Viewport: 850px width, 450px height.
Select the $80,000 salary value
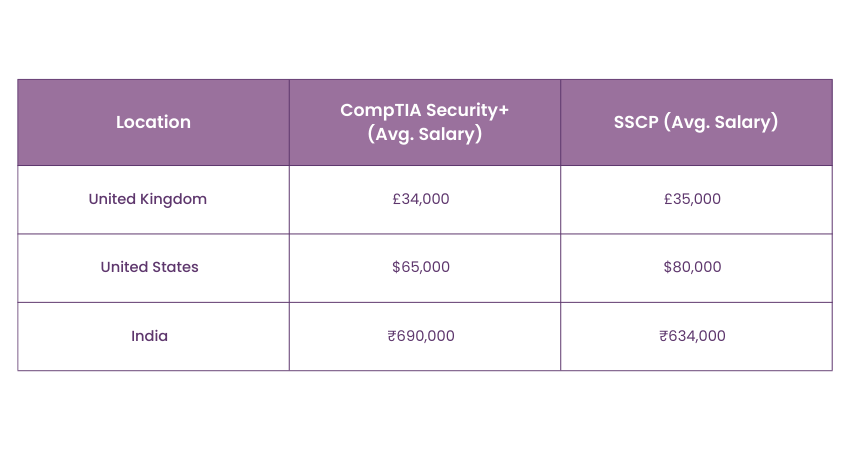pos(692,267)
